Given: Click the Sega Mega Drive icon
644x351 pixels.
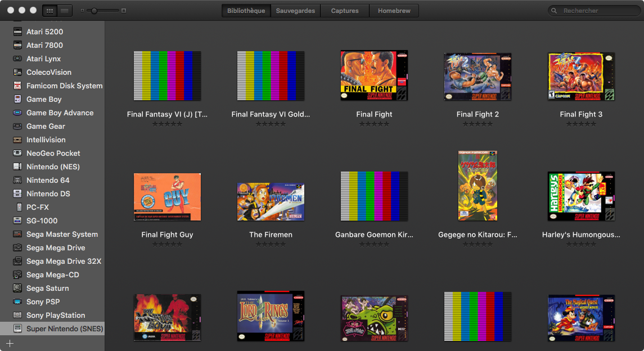Looking at the screenshot, I should point(17,248).
